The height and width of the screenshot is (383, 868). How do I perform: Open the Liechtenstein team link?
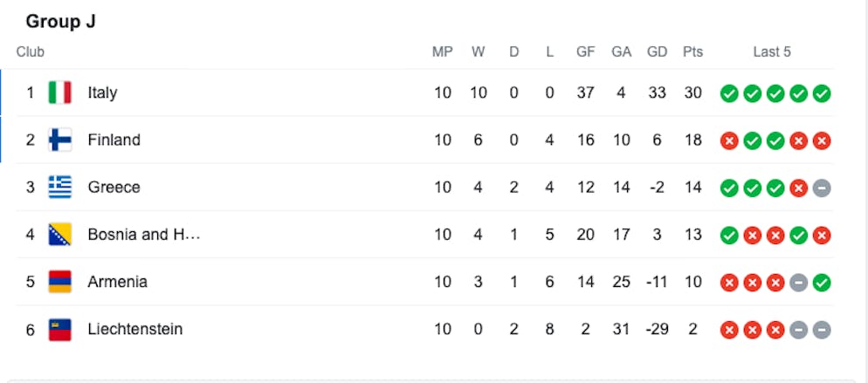135,330
